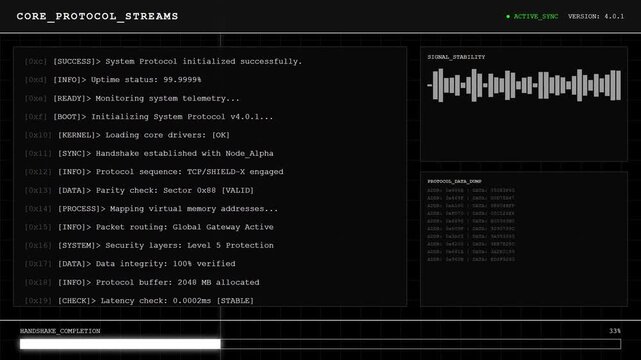Click the SIGNAL_STABILITY panel heading
The height and width of the screenshot is (360, 641).
(x=456, y=57)
